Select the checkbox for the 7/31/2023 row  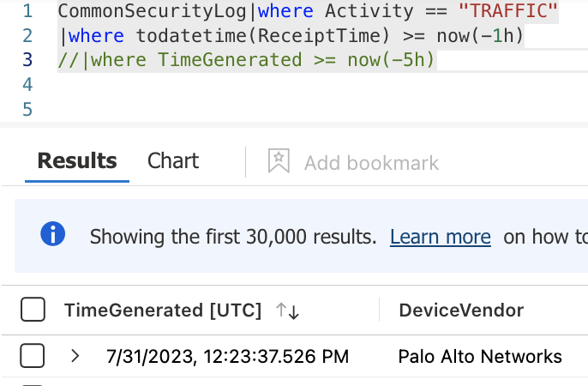33,356
